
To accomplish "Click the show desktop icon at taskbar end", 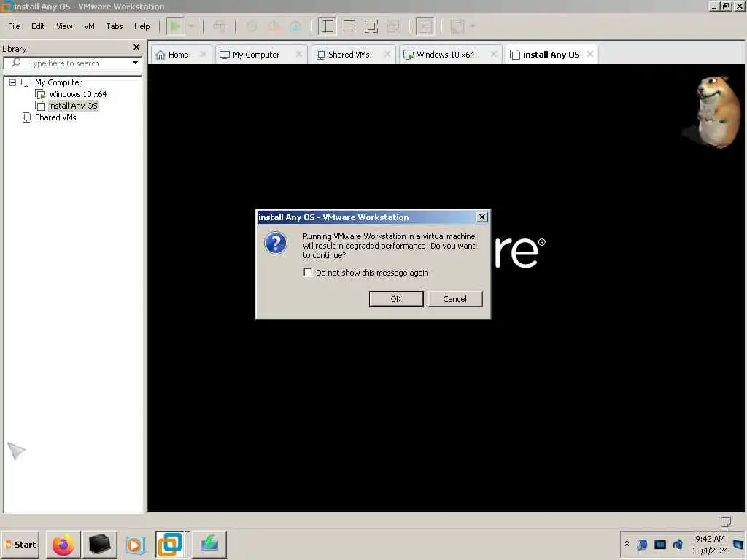I will [739, 544].
